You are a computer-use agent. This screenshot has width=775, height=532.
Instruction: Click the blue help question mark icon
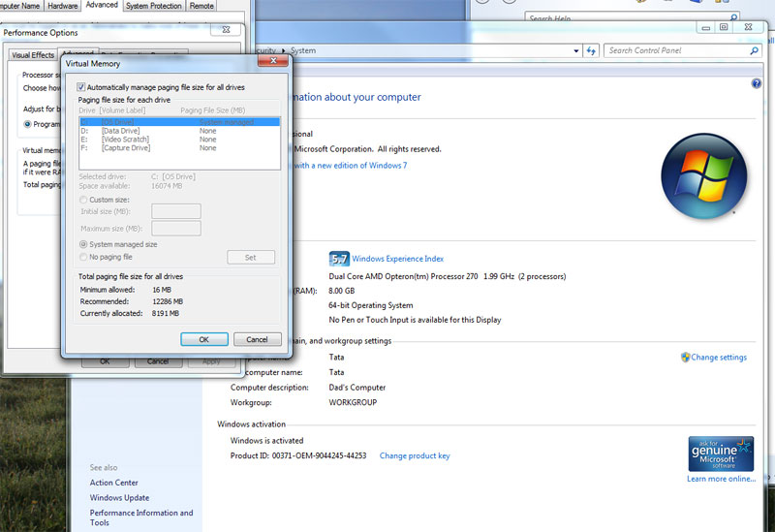tap(757, 83)
